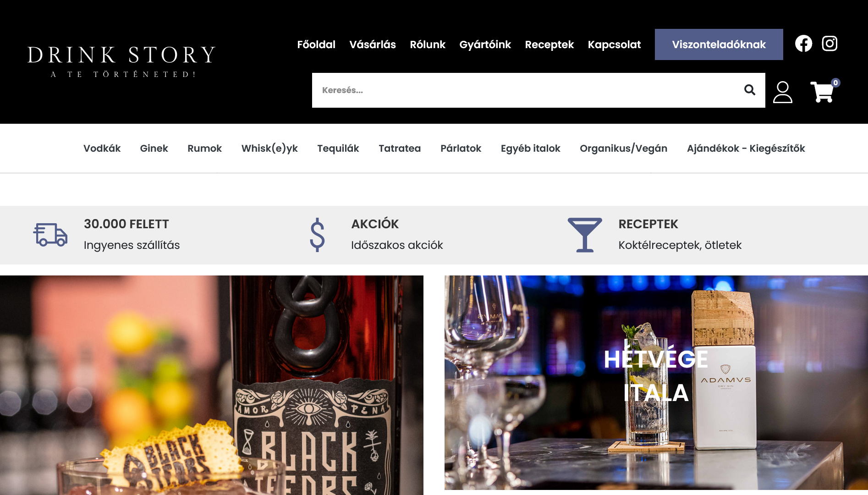
Task: Open the Vodkák category
Action: pyautogui.click(x=102, y=148)
